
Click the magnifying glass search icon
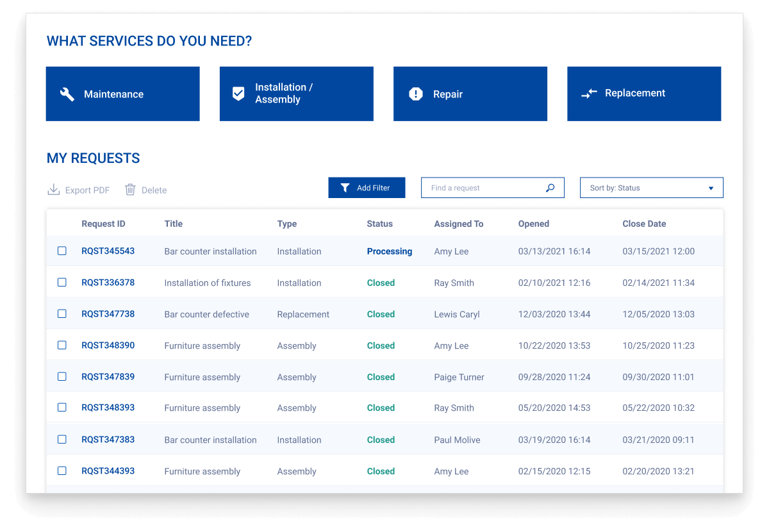[x=550, y=188]
